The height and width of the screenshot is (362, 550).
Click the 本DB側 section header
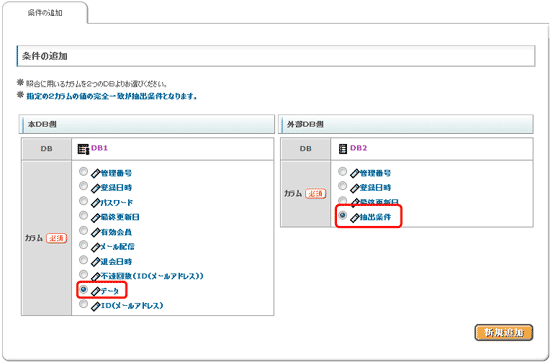[147, 124]
